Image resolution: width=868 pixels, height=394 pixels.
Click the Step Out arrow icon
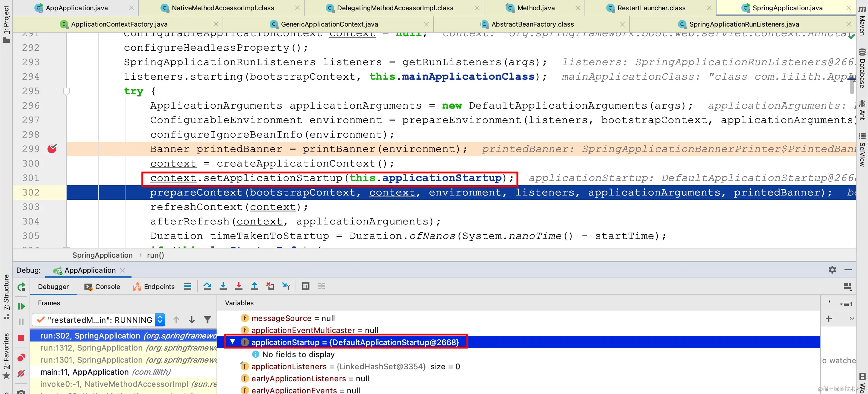(255, 286)
